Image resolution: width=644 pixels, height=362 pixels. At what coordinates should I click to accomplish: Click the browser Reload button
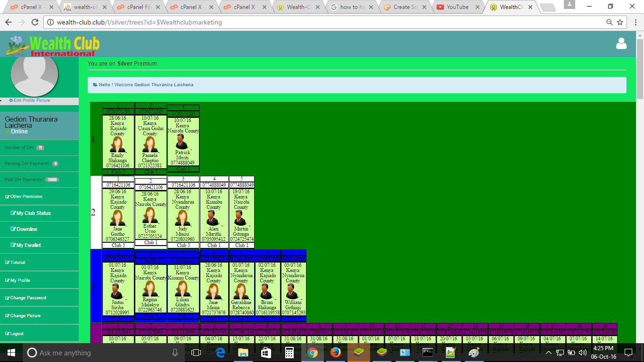[x=34, y=22]
